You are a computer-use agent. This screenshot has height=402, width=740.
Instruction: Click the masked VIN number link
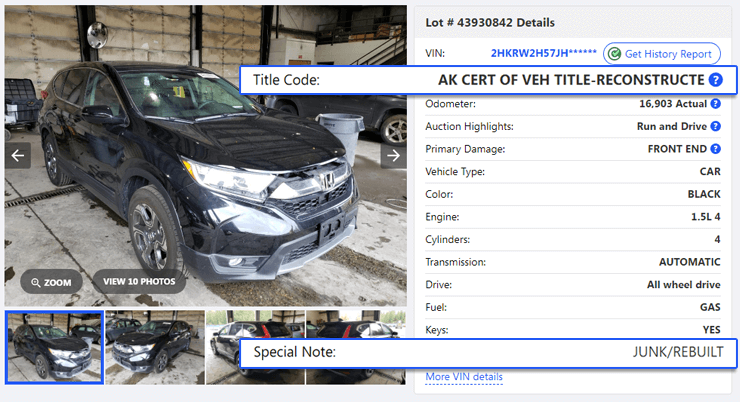[x=544, y=53]
